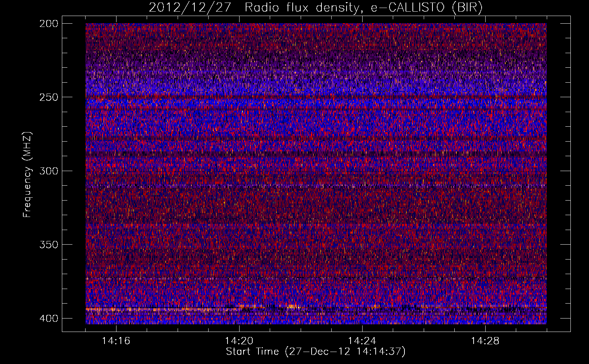Click the 14:24 time tick label

pyautogui.click(x=362, y=341)
